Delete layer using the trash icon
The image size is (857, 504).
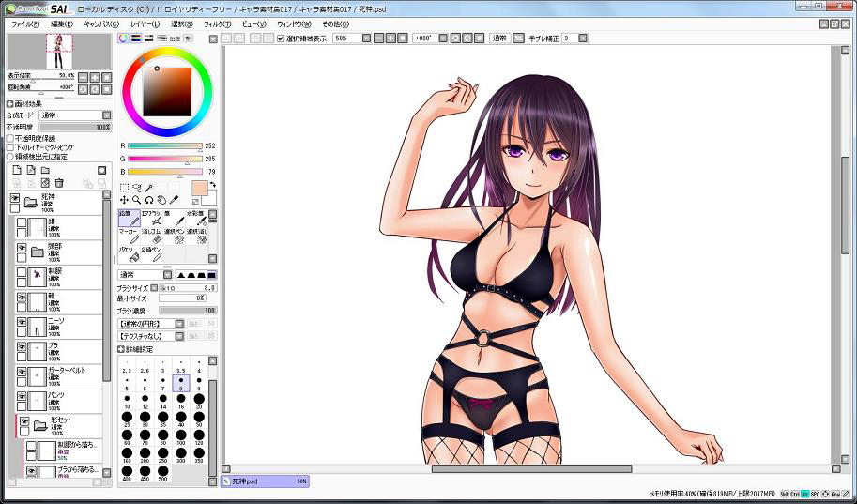click(59, 182)
